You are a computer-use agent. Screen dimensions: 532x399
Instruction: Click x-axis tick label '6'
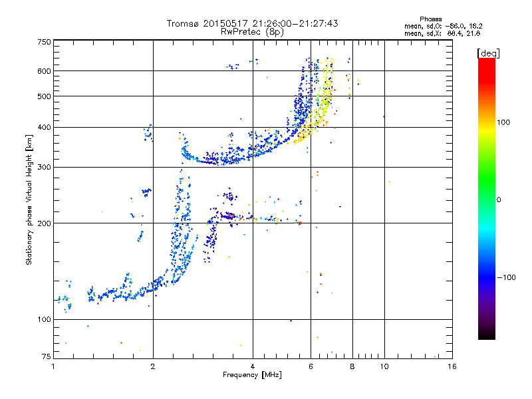pyautogui.click(x=311, y=366)
